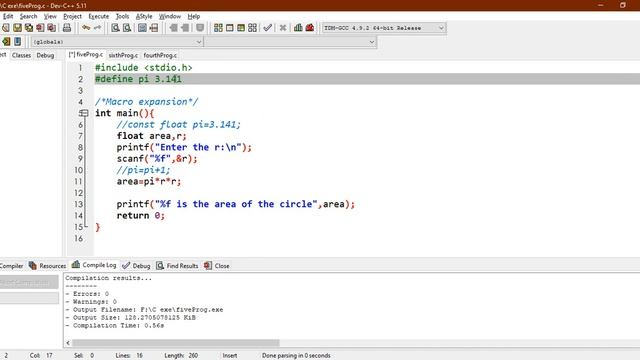Click 'Errors: 0' in compile log
This screenshot has width=640, height=360.
91,294
